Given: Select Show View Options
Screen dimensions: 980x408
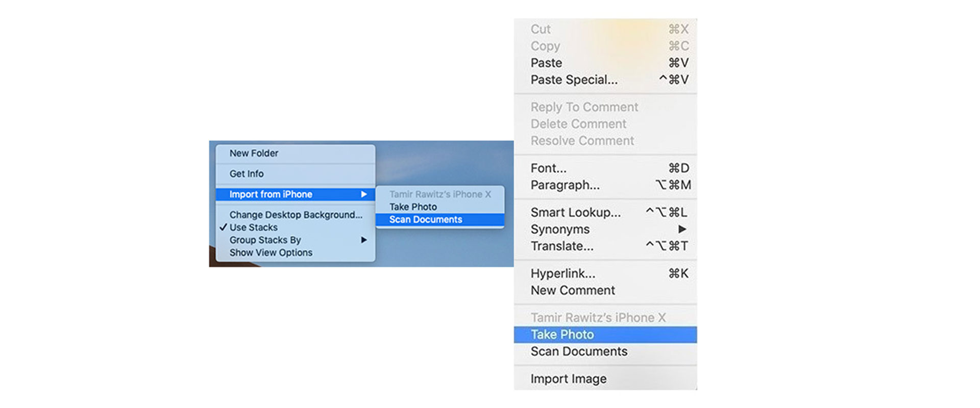Looking at the screenshot, I should tap(296, 252).
